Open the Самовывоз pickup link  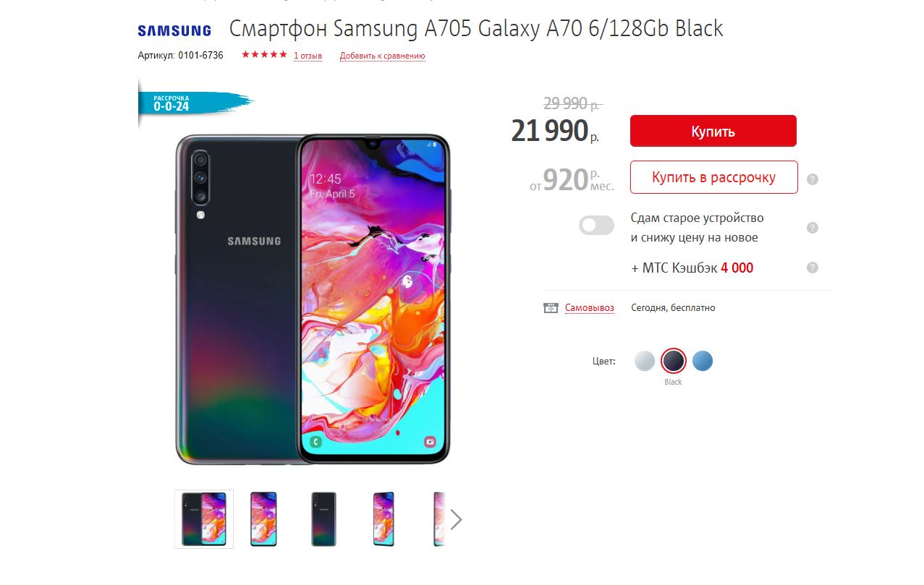pyautogui.click(x=590, y=308)
